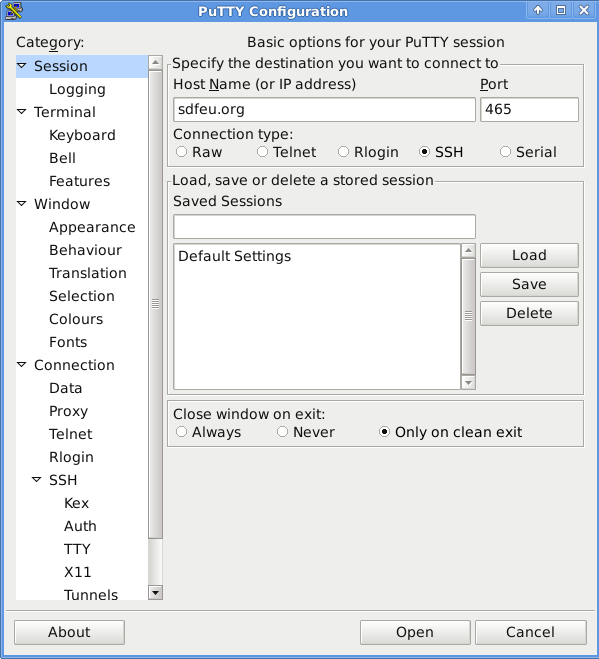599x659 pixels.
Task: Open the Colours category
Action: (x=76, y=319)
